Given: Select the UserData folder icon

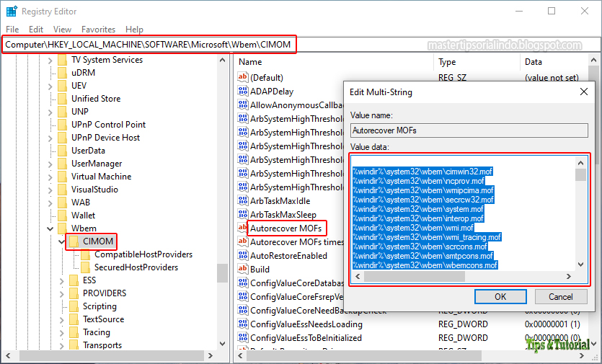Looking at the screenshot, I should [x=62, y=151].
